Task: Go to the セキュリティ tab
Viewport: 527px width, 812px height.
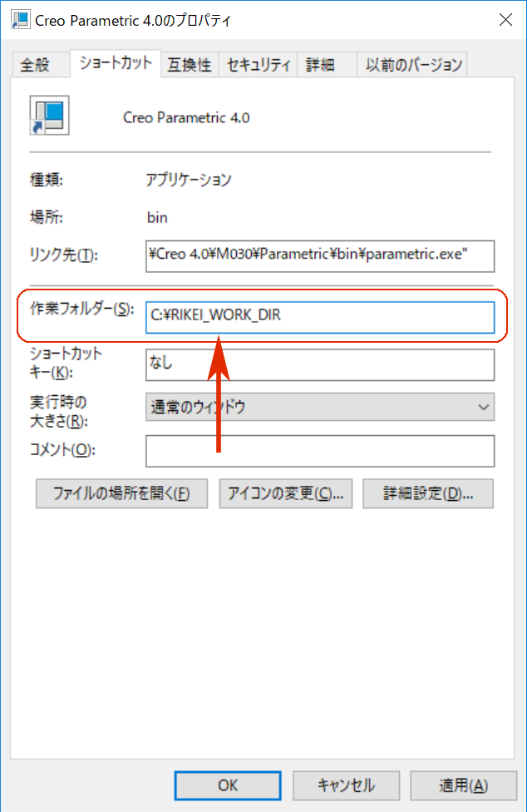Action: [258, 65]
